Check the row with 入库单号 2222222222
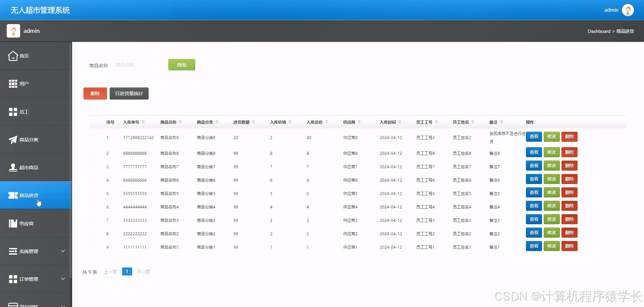 click(x=92, y=234)
